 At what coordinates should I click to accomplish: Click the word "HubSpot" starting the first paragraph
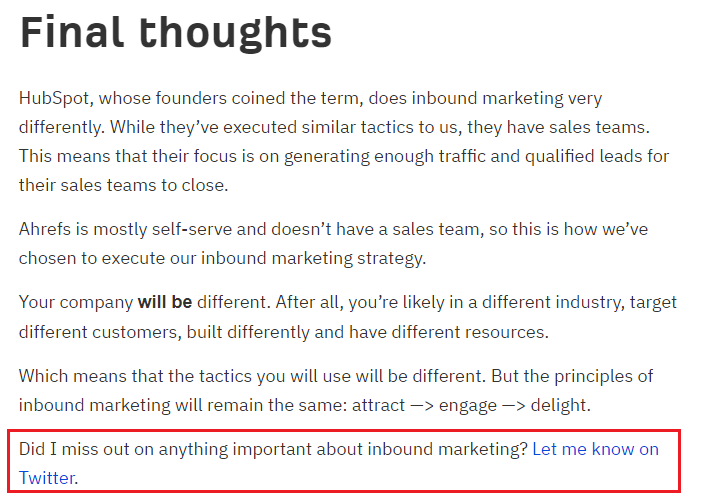point(51,99)
